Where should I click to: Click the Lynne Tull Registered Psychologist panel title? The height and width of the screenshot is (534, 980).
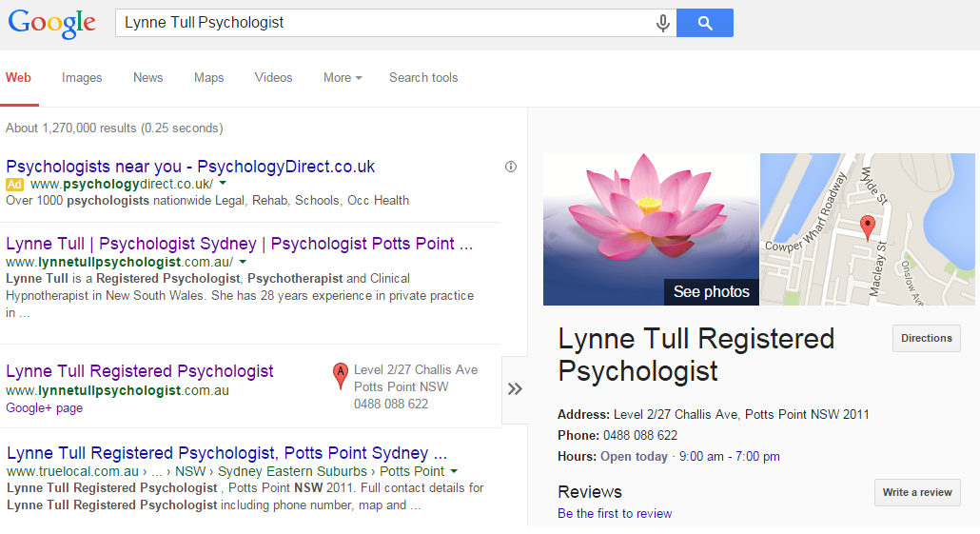pos(696,354)
